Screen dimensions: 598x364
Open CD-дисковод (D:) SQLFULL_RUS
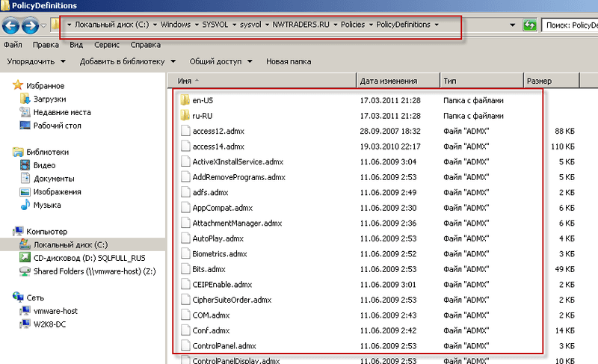tap(89, 258)
